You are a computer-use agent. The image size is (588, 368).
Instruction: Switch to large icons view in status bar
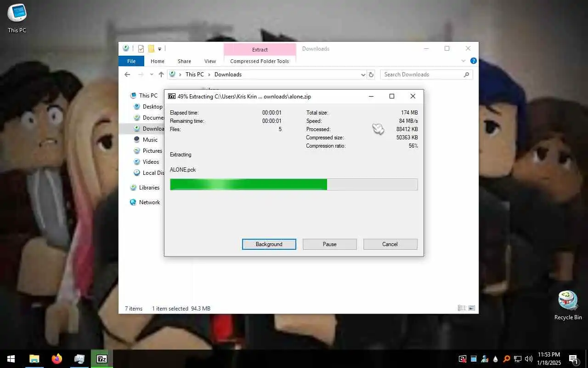(471, 308)
